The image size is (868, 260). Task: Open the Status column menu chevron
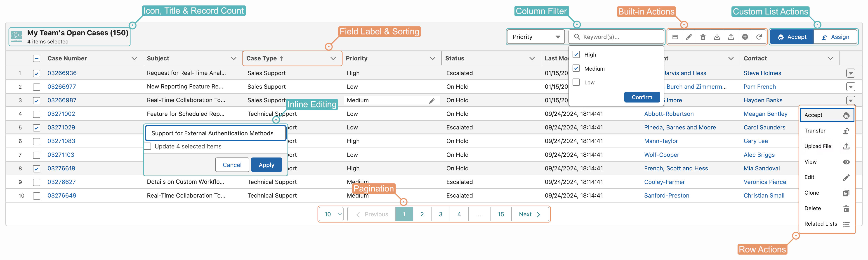click(x=532, y=59)
